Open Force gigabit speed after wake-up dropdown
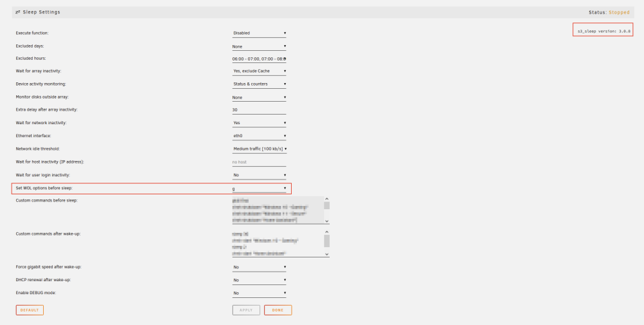 click(x=259, y=267)
